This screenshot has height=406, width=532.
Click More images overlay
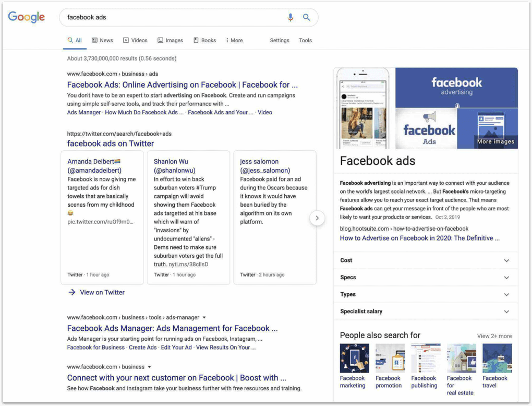click(495, 141)
